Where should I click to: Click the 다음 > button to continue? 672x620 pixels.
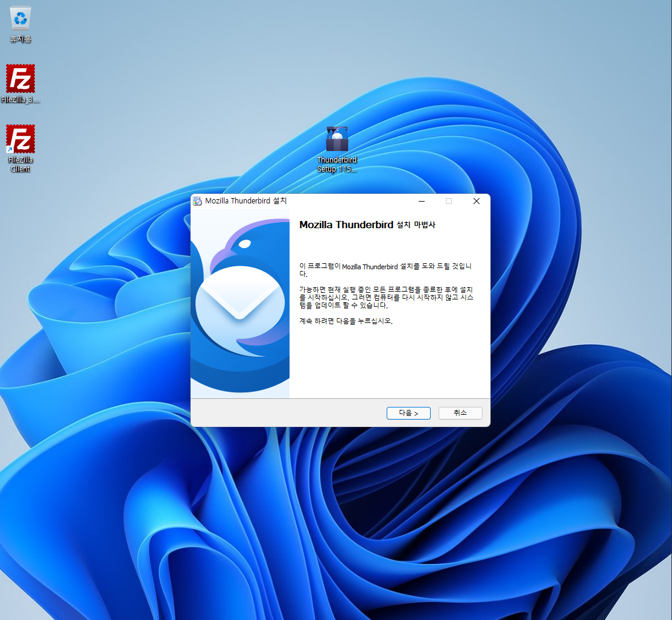click(408, 413)
